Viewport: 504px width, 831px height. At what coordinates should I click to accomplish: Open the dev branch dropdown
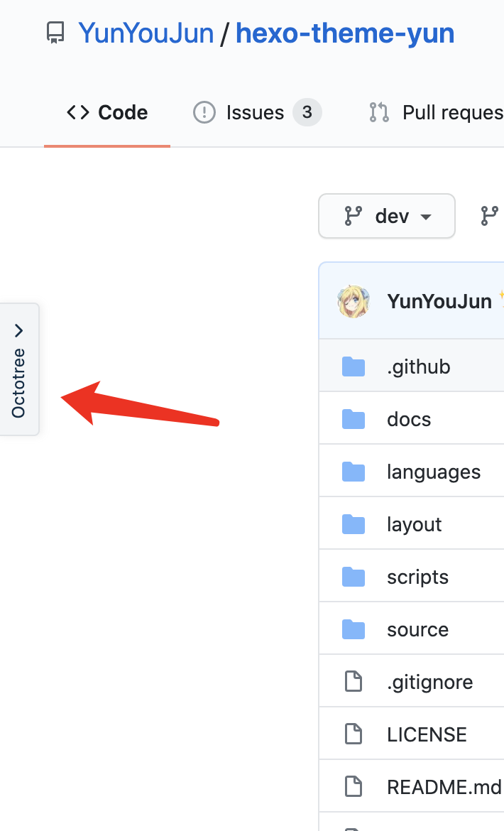coord(387,216)
